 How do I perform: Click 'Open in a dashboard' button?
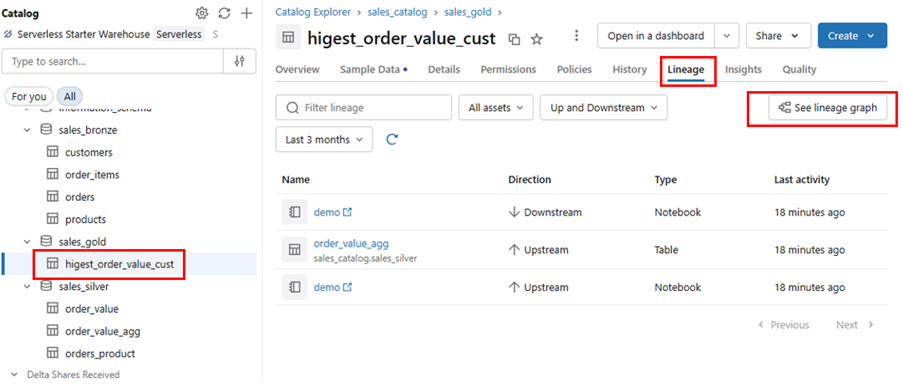pyautogui.click(x=656, y=36)
